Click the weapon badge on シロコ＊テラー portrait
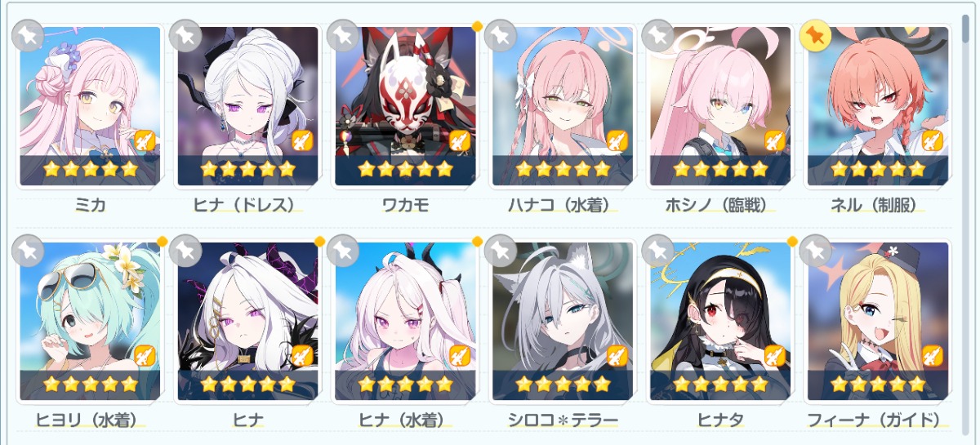This screenshot has height=445, width=980. [617, 355]
